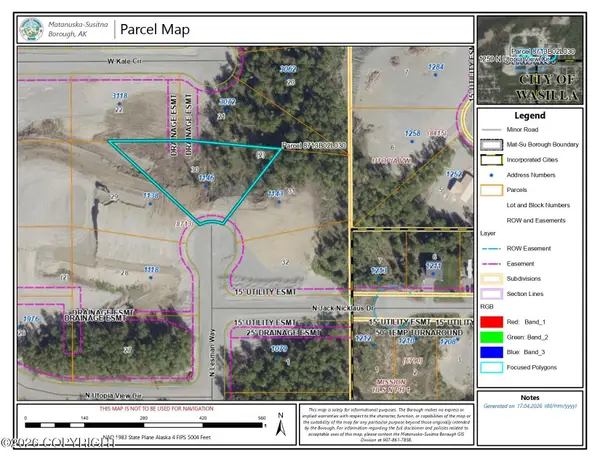
Task: Click the cyan Focused Polygons swatch
Action: (x=492, y=368)
